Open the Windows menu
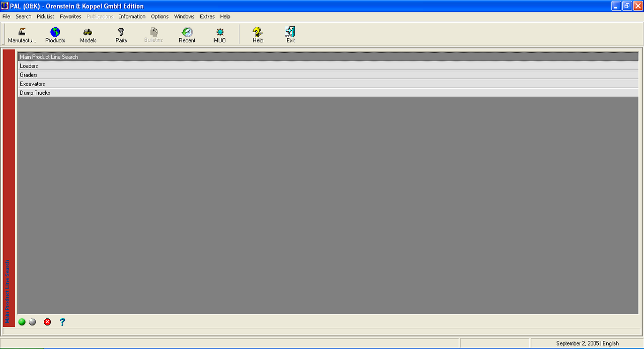The height and width of the screenshot is (349, 644). pos(184,17)
